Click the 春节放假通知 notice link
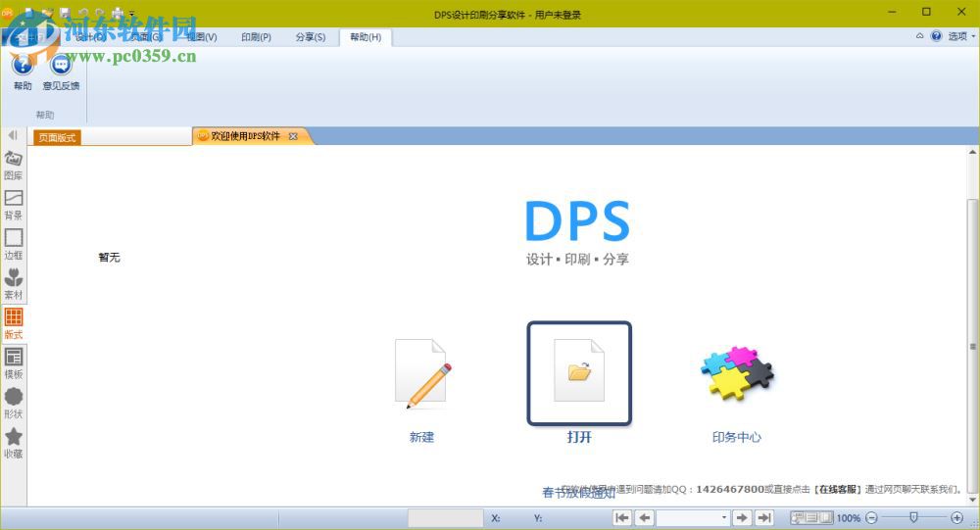Image resolution: width=980 pixels, height=530 pixels. (579, 493)
